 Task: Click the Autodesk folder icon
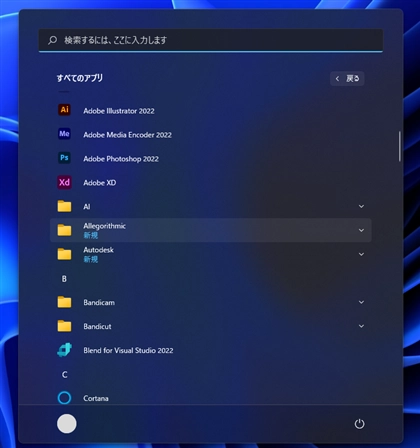coord(64,254)
